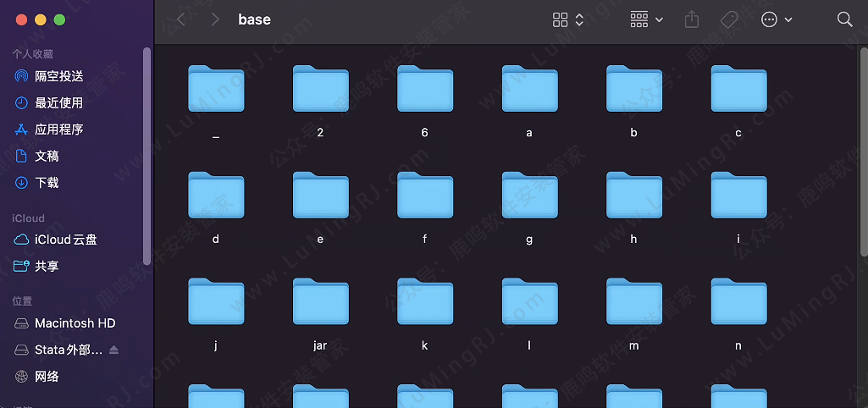
Task: Switch icon view mode selector
Action: [x=567, y=19]
